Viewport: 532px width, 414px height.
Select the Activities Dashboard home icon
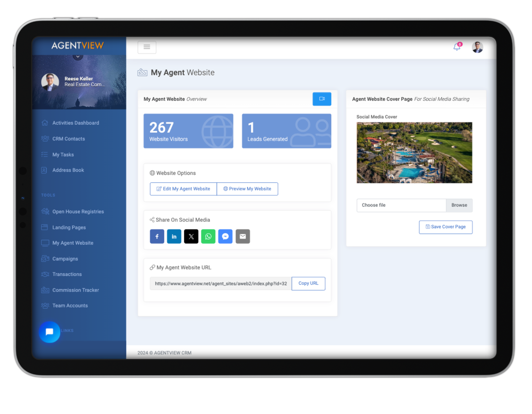[x=45, y=123]
